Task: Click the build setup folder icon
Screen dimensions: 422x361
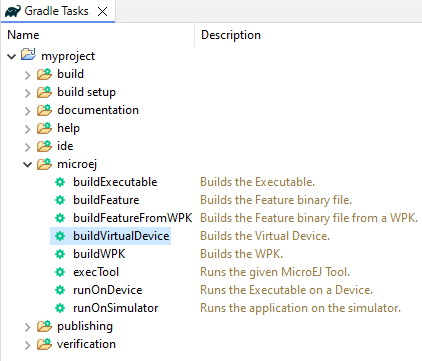Action: [x=44, y=92]
